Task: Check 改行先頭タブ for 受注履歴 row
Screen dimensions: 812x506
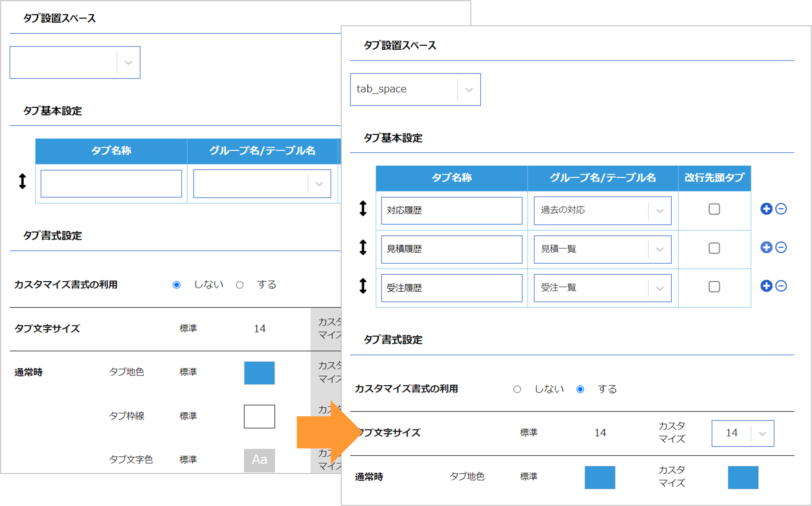Action: (x=714, y=287)
